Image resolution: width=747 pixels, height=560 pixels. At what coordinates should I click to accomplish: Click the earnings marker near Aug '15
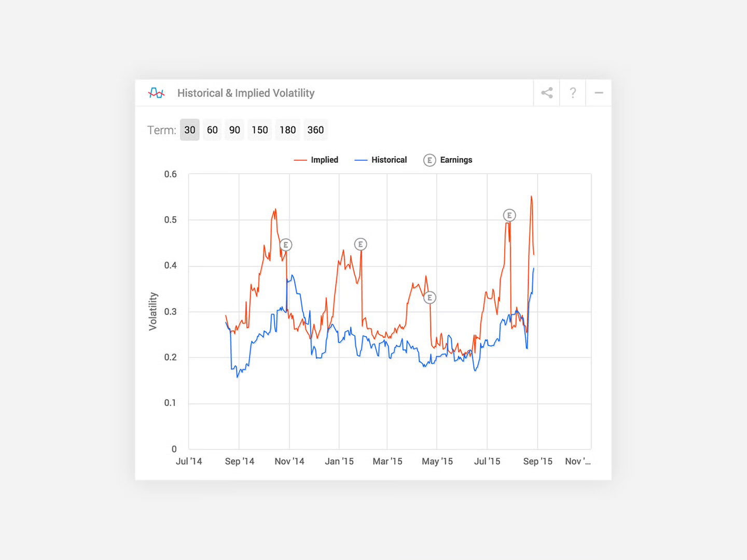(509, 215)
